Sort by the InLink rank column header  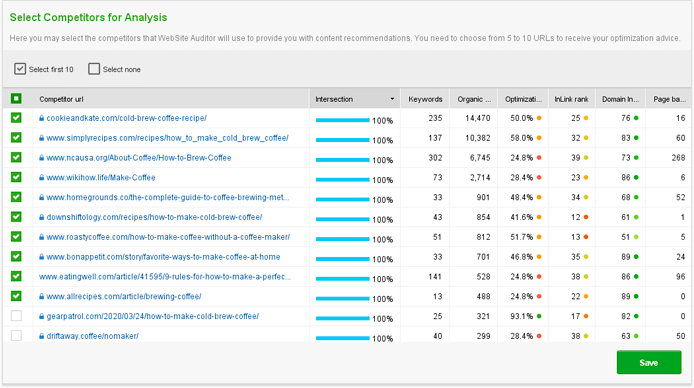pyautogui.click(x=571, y=99)
